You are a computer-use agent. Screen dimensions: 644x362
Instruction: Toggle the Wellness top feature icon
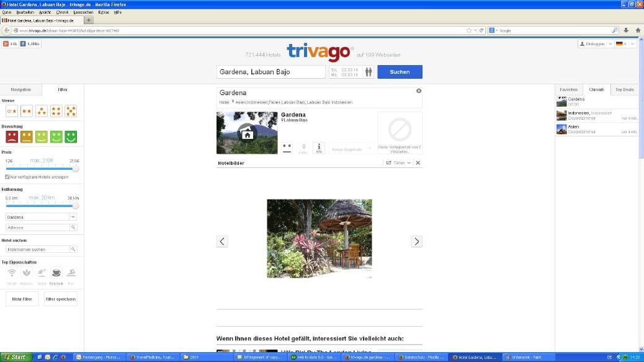(27, 273)
